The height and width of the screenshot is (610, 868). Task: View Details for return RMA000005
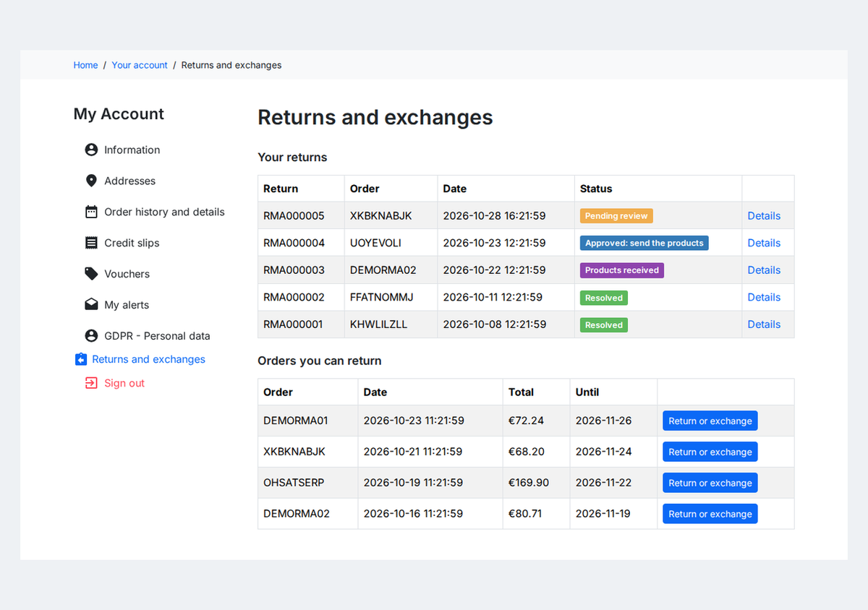(764, 216)
